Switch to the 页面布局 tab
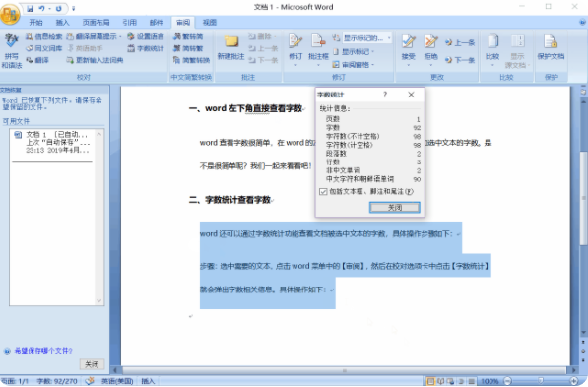 click(96, 22)
